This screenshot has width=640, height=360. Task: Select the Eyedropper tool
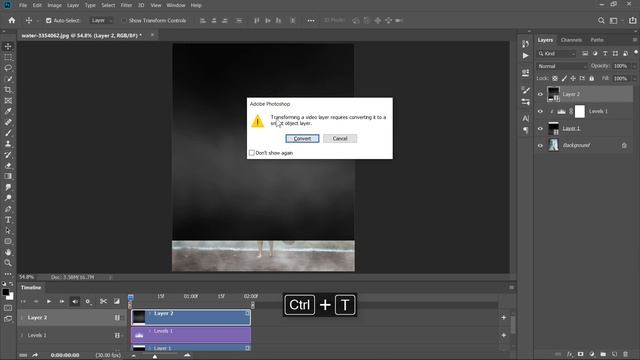pos(8,111)
